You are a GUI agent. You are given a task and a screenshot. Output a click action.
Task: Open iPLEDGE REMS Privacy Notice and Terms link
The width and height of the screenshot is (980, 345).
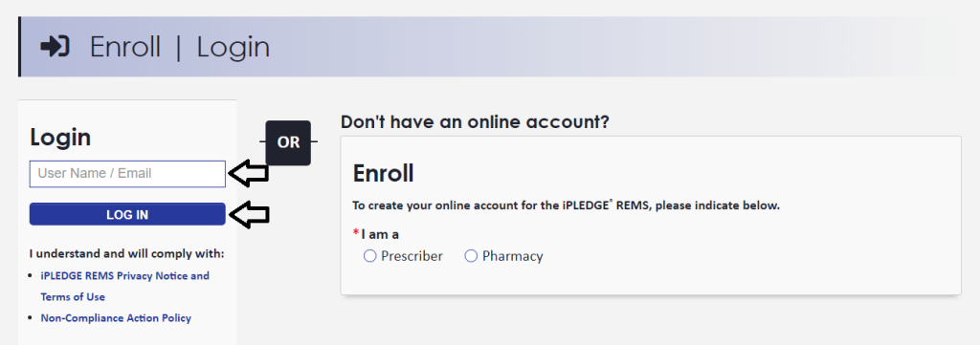(125, 287)
